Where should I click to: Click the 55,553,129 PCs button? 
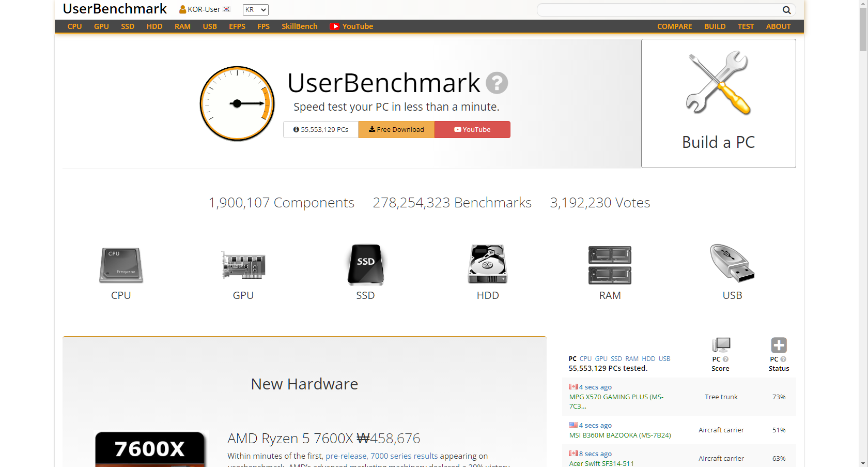coord(321,129)
